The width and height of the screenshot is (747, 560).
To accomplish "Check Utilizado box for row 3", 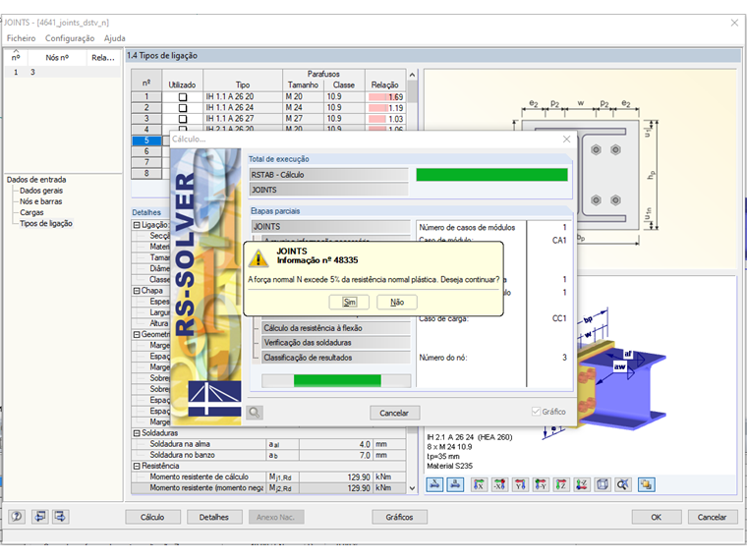I will point(183,119).
